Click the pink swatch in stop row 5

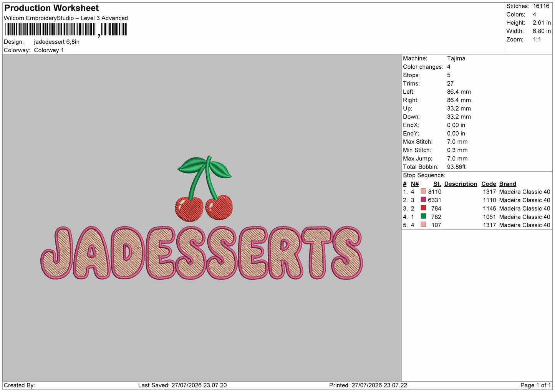pos(423,225)
